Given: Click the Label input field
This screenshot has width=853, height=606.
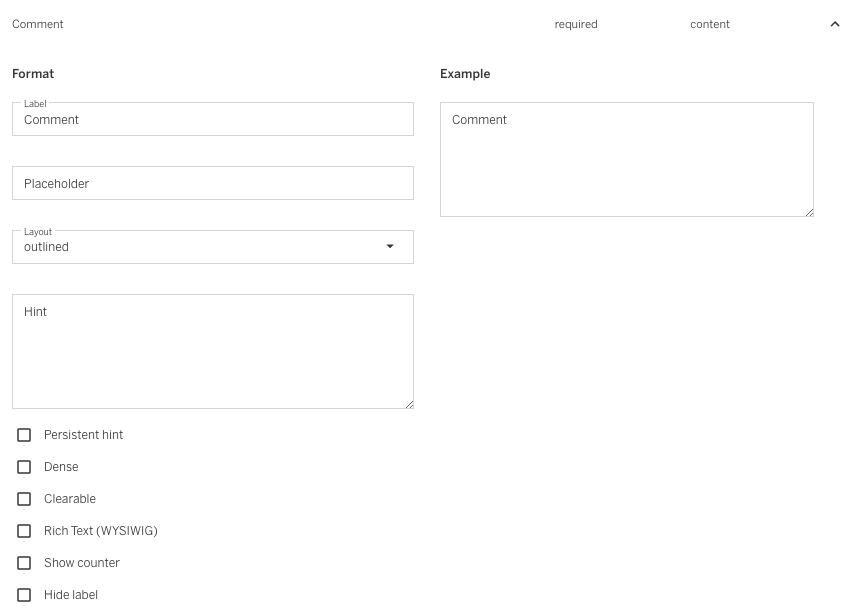Looking at the screenshot, I should tap(212, 120).
